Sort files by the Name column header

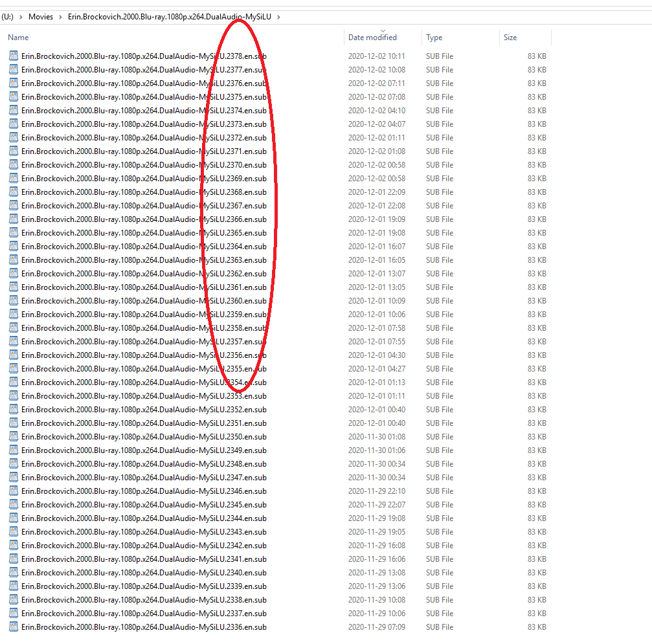(18, 38)
